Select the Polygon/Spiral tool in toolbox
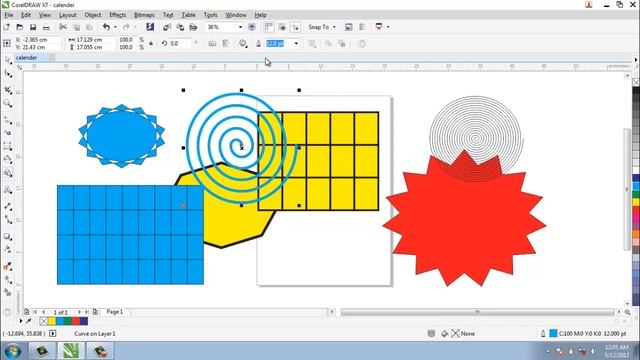Screen dimensions: 640x360 7,173
